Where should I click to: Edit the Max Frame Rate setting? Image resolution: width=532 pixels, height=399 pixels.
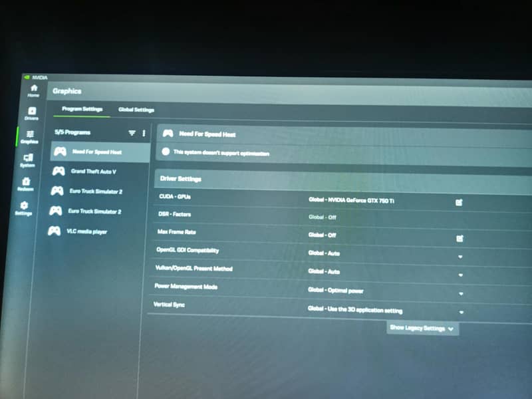(460, 239)
